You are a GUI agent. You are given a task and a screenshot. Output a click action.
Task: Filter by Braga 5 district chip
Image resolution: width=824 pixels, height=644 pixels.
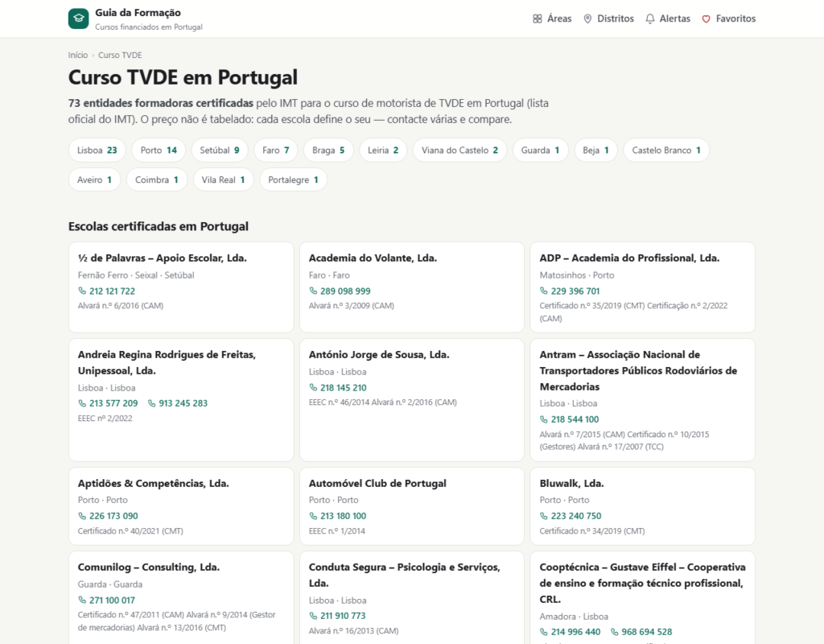328,151
